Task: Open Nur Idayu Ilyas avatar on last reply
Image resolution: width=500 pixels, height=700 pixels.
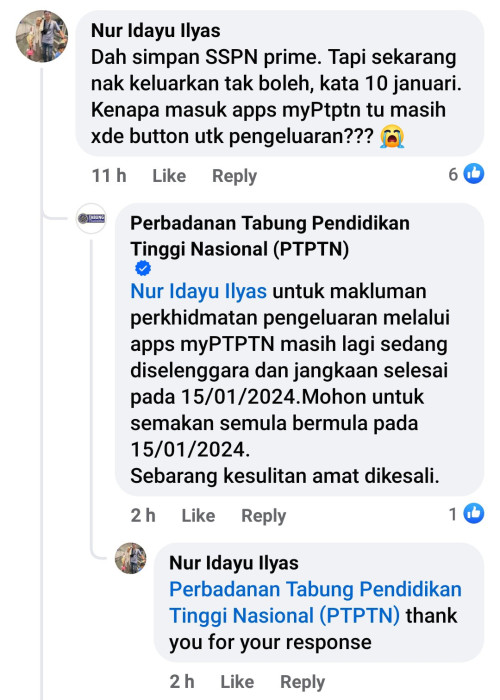Action: (x=130, y=558)
